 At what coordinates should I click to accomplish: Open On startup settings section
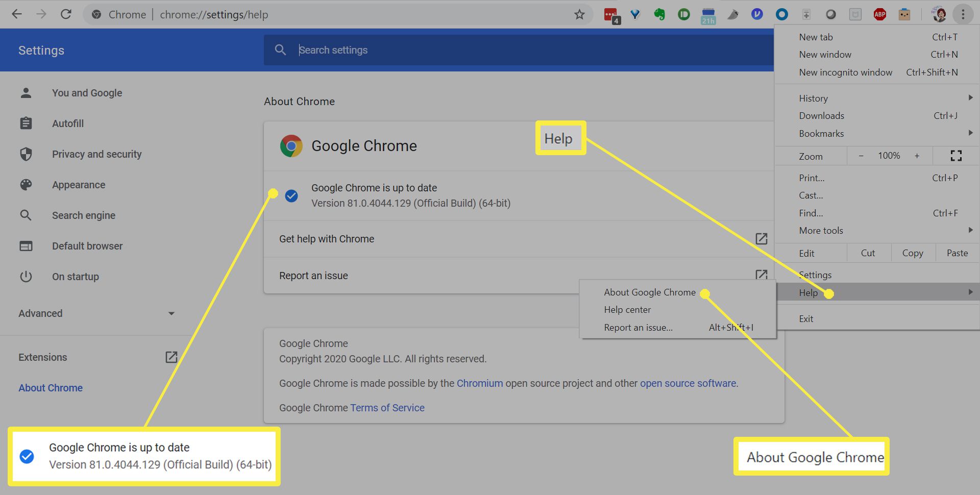click(x=76, y=277)
